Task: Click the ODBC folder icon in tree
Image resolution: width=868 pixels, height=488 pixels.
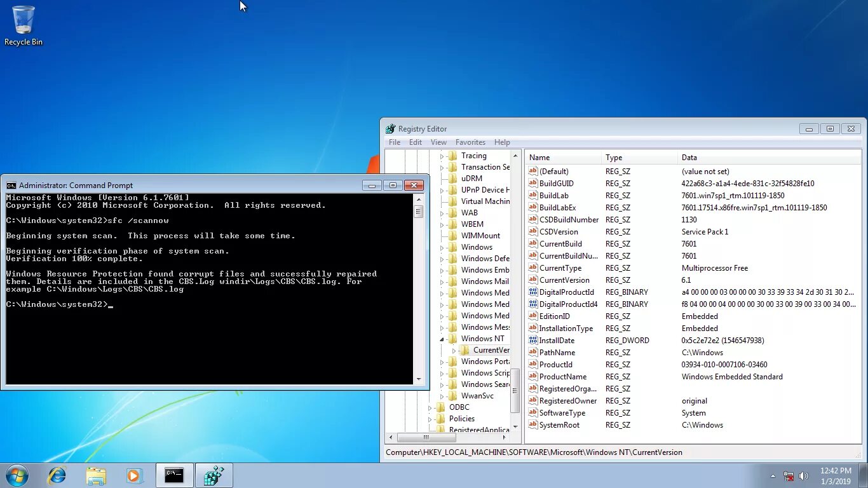Action: (440, 407)
